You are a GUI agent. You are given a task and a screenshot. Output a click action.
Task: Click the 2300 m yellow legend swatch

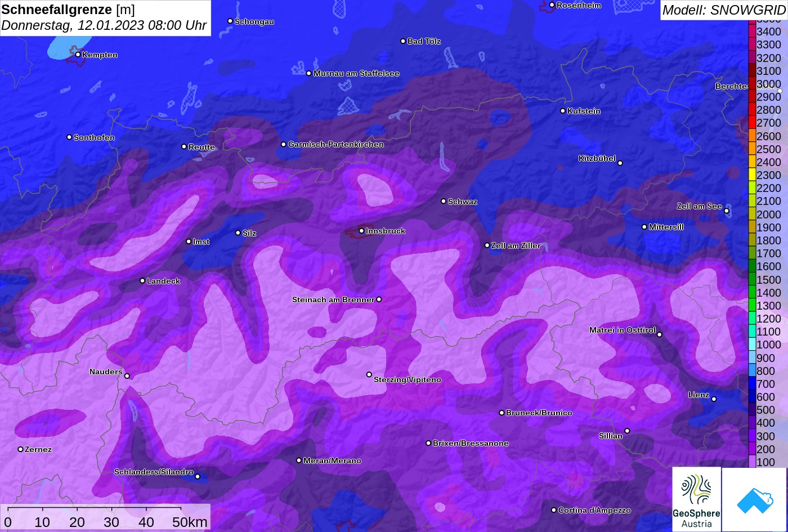752,175
